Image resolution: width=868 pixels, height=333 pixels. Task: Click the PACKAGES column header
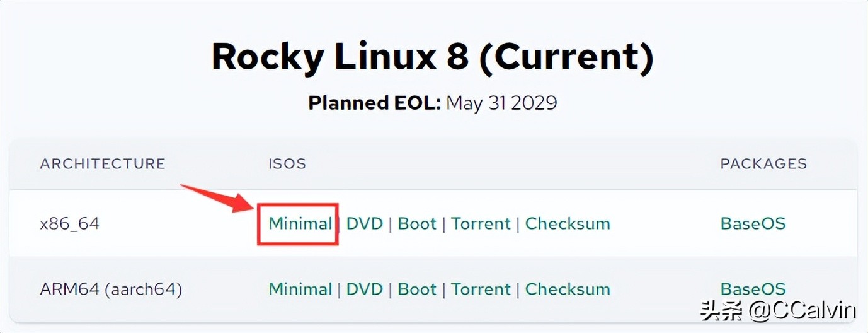763,164
